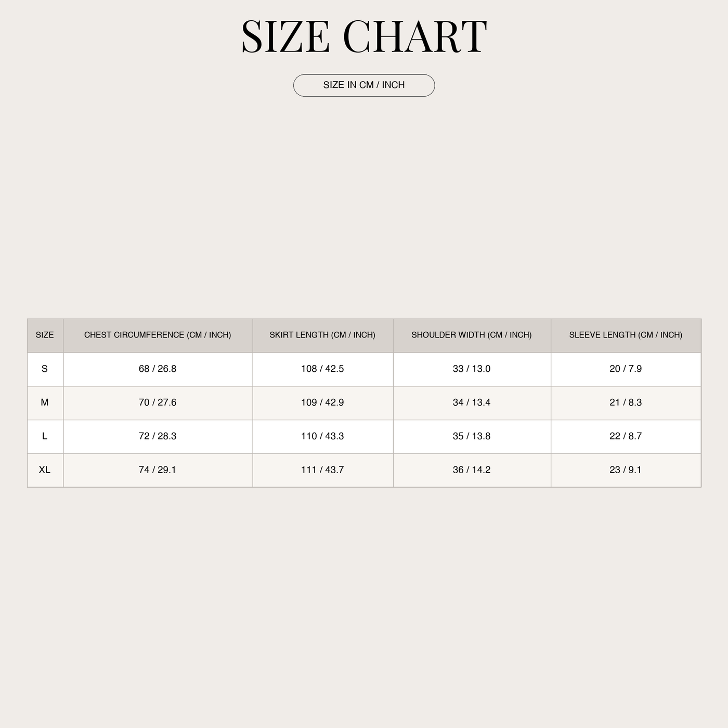Screen dimensions: 728x728
Task: Click the SIZE CHART title heading
Action: pyautogui.click(x=364, y=36)
